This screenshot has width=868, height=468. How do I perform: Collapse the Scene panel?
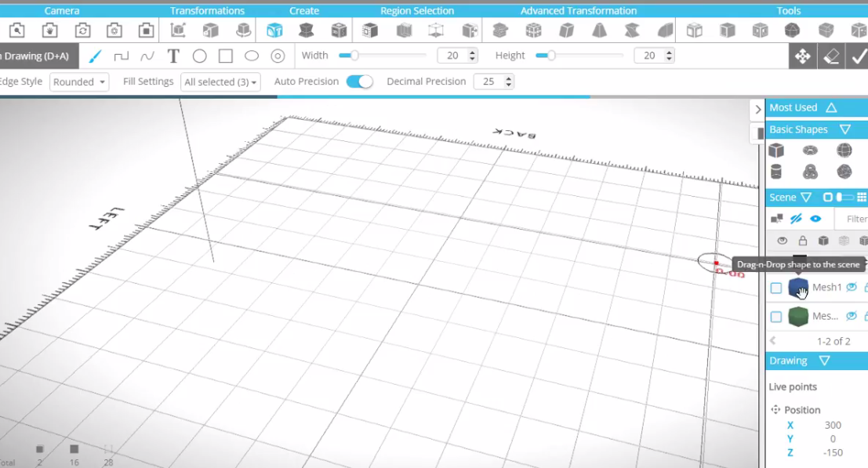tap(806, 198)
